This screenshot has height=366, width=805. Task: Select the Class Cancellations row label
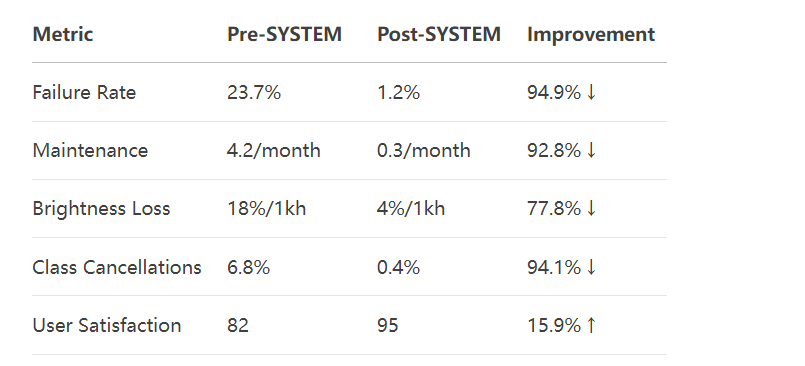117,267
